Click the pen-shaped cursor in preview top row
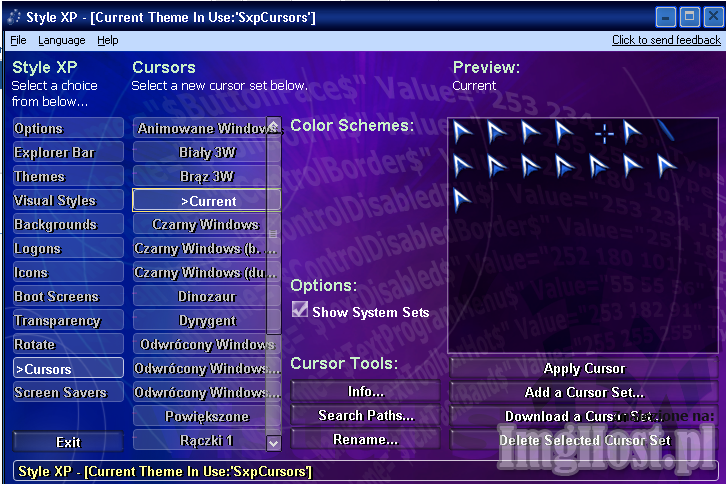The height and width of the screenshot is (485, 726). tap(665, 131)
